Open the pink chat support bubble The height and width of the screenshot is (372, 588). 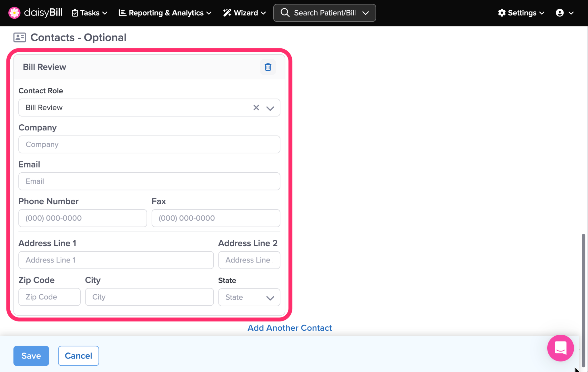pyautogui.click(x=560, y=348)
